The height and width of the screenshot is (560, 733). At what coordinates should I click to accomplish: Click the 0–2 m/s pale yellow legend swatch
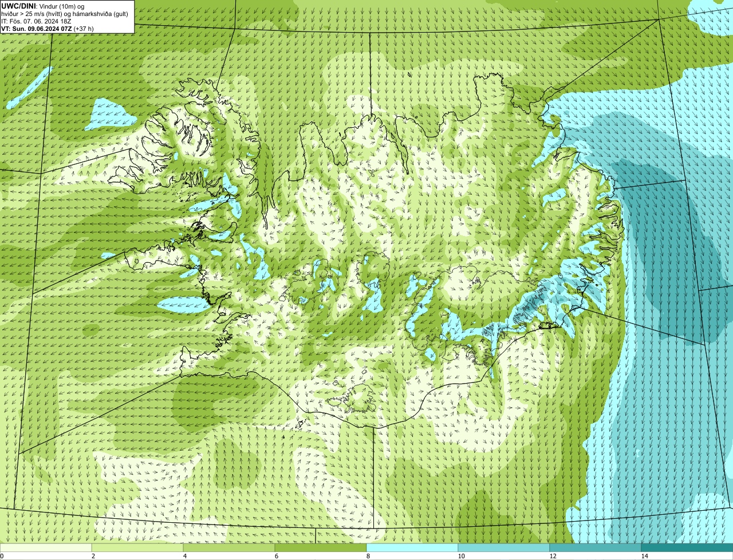pyautogui.click(x=46, y=548)
